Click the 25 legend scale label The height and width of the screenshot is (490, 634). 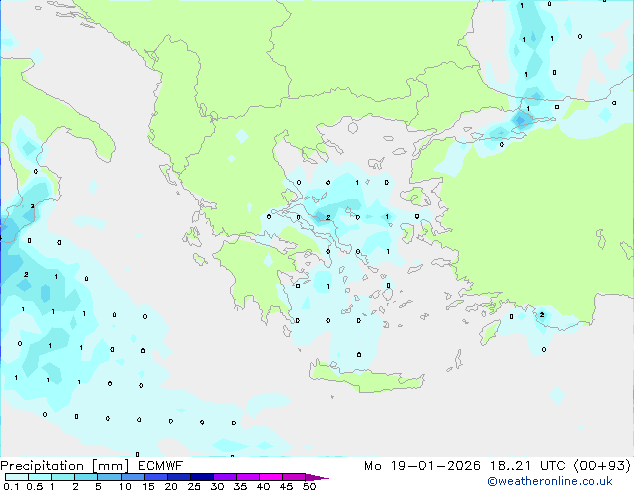(x=194, y=486)
